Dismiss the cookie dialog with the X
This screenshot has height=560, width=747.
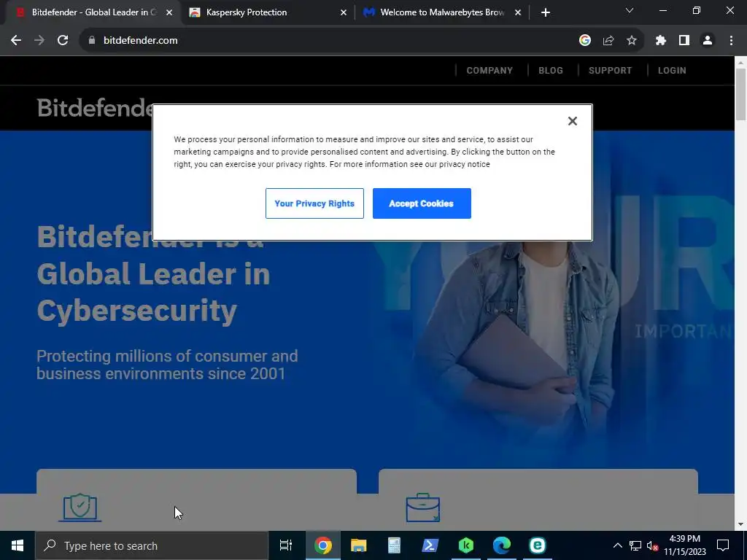[x=573, y=121]
